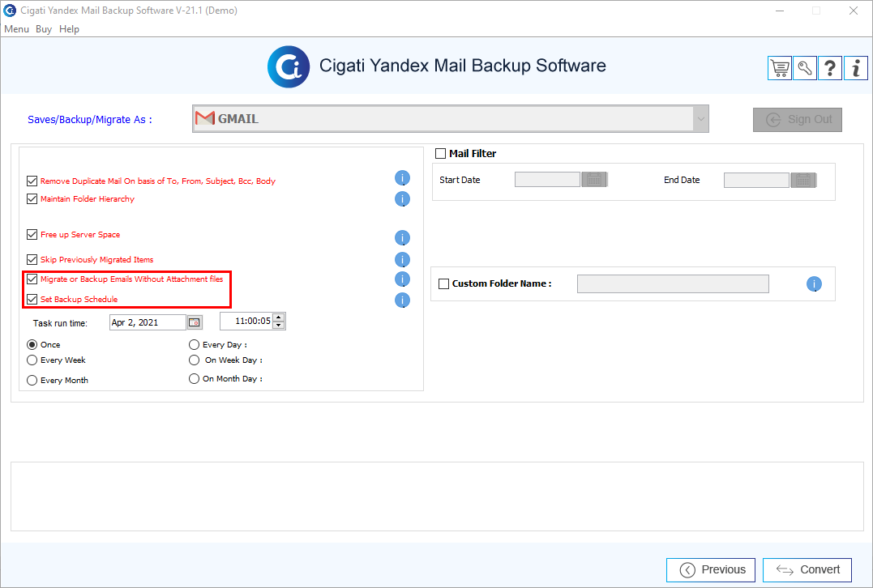Click the Start Date input field
873x588 pixels.
[547, 180]
